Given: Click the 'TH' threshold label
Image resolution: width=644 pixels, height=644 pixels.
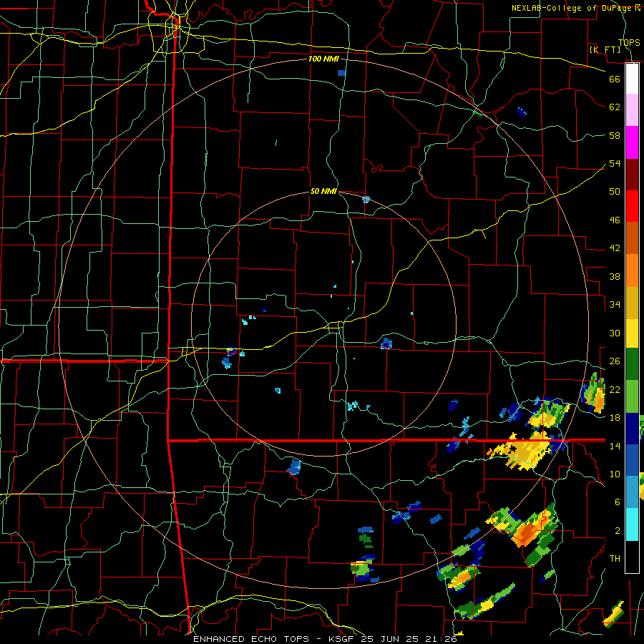Looking at the screenshot, I should coord(615,559).
